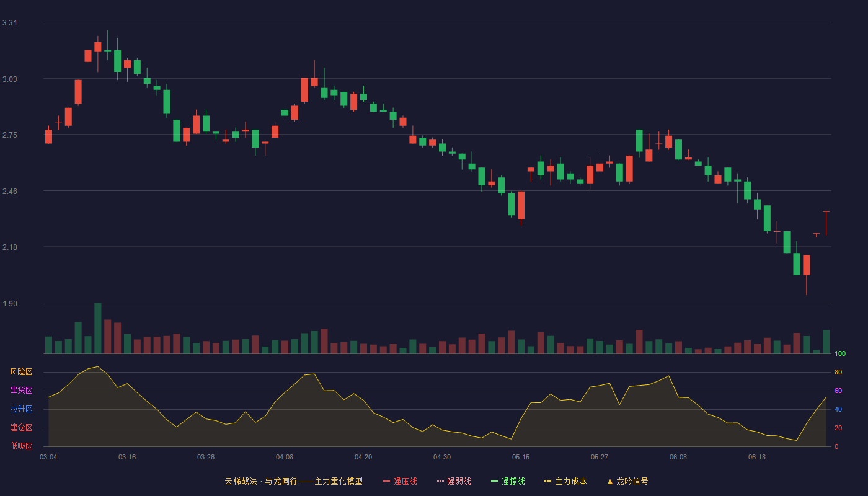Select the tallest volume bar in March

click(x=98, y=328)
